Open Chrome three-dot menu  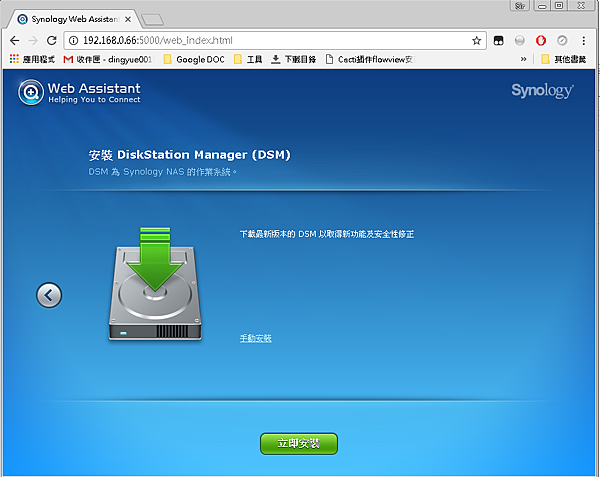pyautogui.click(x=583, y=41)
